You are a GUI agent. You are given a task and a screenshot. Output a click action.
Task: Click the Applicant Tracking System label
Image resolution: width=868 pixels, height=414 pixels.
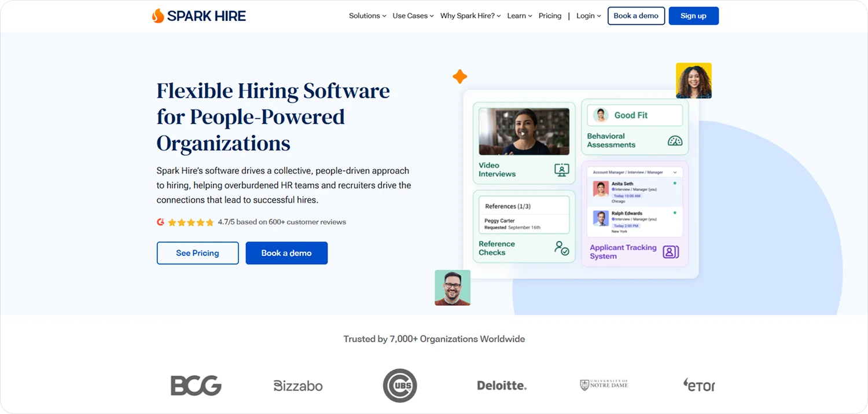coord(623,251)
